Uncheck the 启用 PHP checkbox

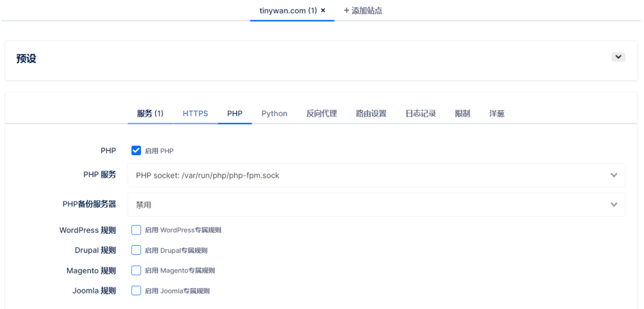[x=136, y=150]
